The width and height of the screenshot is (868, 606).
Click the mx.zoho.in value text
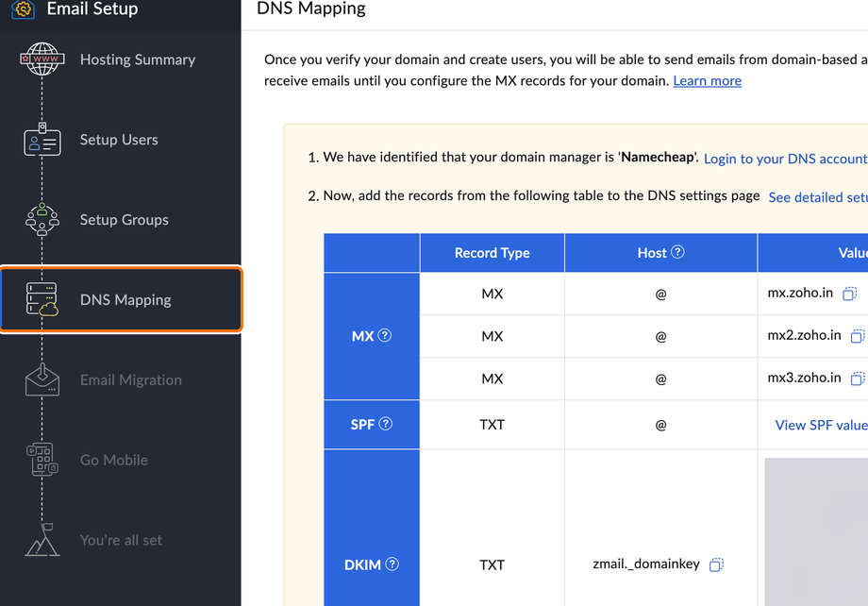click(x=800, y=293)
